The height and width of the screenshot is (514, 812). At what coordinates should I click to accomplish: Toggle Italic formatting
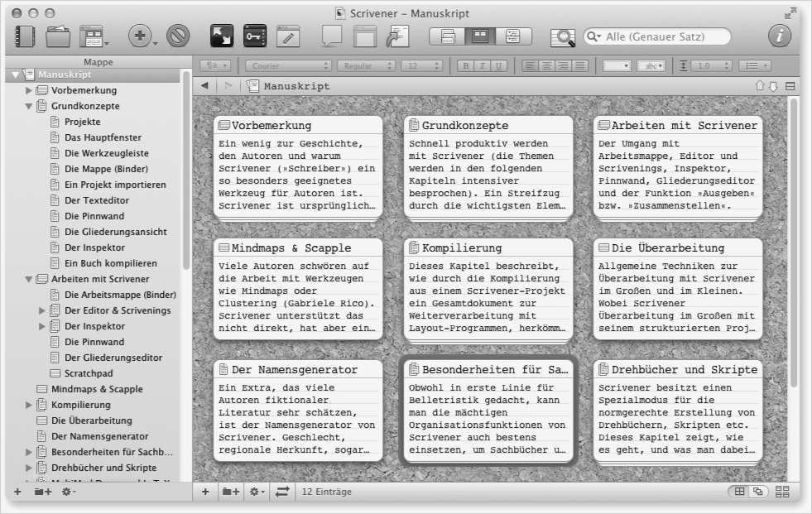coord(482,66)
